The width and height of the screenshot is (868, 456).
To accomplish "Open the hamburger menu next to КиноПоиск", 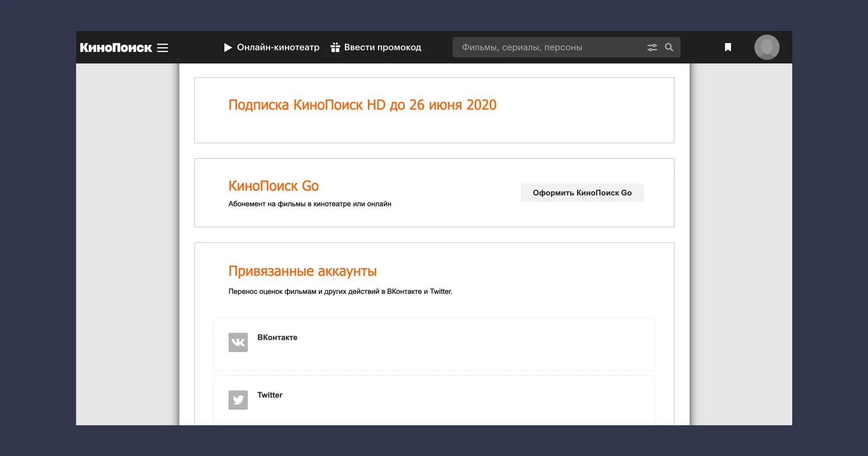I will point(163,47).
